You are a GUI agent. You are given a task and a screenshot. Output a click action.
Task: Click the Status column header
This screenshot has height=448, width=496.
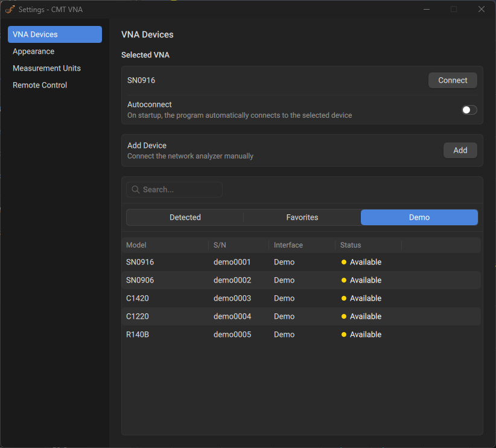pyautogui.click(x=351, y=245)
